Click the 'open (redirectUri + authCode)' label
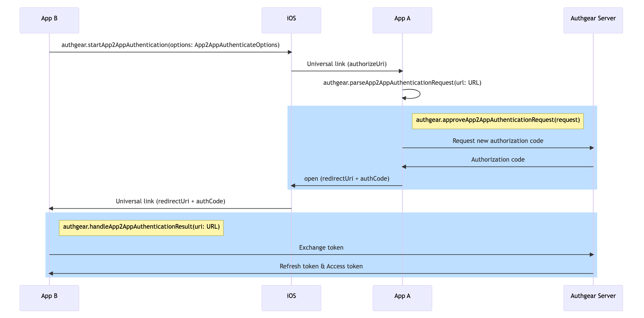 pyautogui.click(x=347, y=179)
